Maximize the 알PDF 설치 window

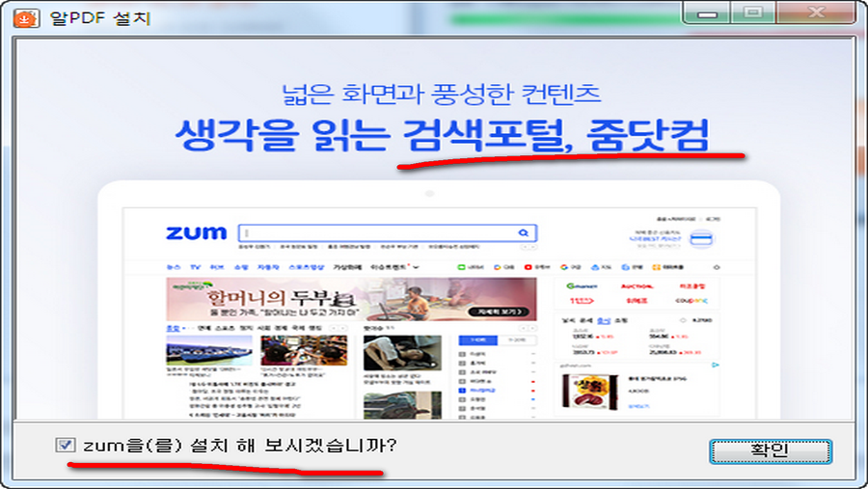pyautogui.click(x=753, y=13)
